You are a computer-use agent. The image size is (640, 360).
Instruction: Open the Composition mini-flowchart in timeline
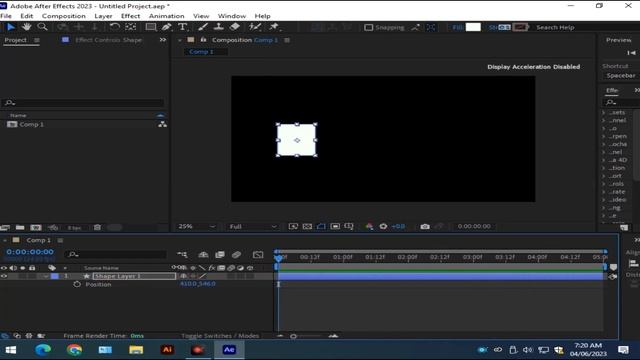point(182,255)
